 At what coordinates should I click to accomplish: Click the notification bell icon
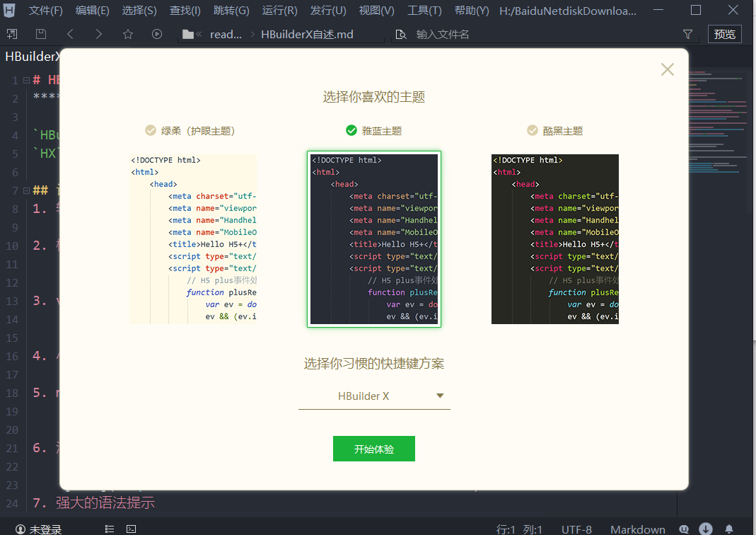pyautogui.click(x=729, y=529)
